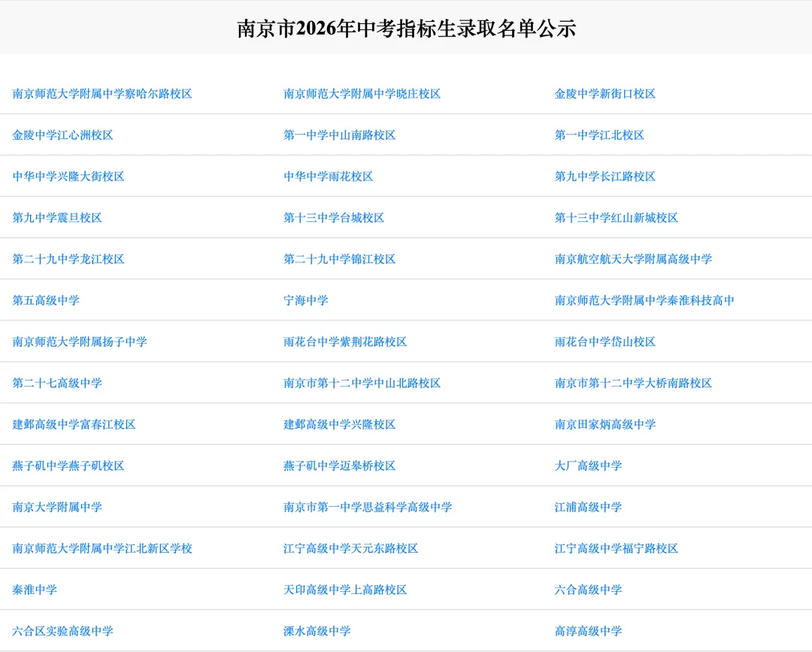Open 六合区实验高级中学 link
The width and height of the screenshot is (812, 652).
click(x=62, y=631)
